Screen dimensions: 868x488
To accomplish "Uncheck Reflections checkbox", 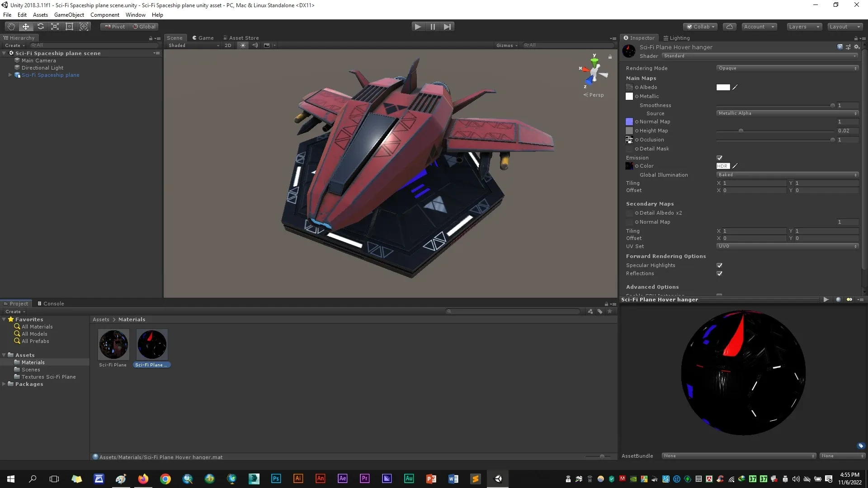I will [x=719, y=273].
